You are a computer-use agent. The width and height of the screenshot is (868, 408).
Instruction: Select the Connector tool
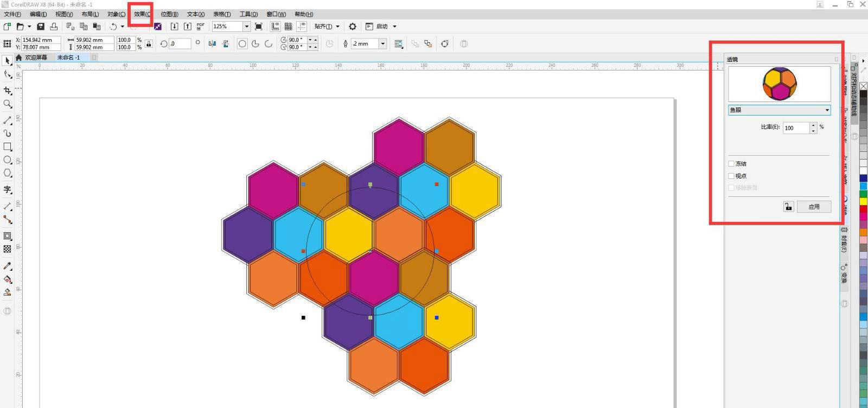8,219
